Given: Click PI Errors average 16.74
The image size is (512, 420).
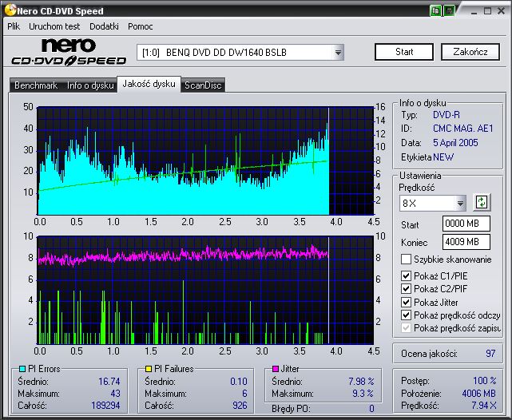Looking at the screenshot, I should click(109, 381).
